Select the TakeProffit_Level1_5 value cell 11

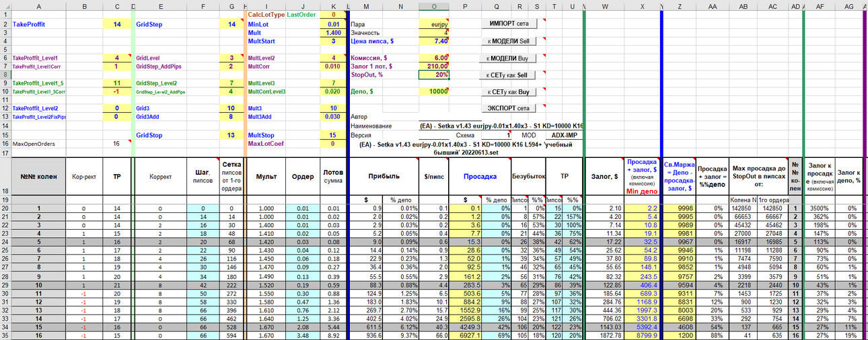117,83
